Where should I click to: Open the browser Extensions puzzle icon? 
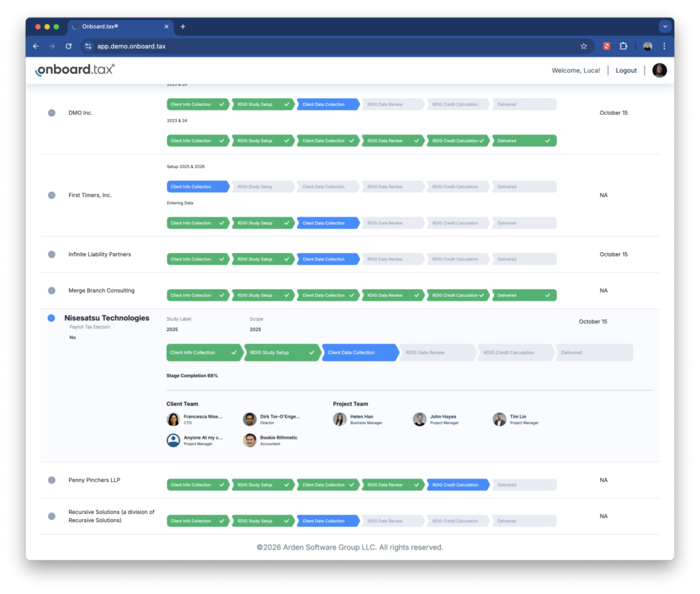623,46
